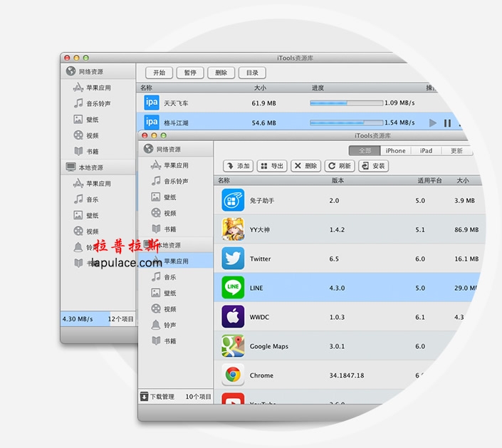
Task: Select network 视频 icon in back window
Action: (x=78, y=135)
